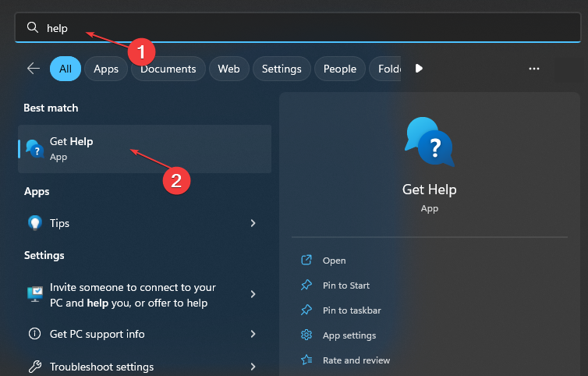Screen dimensions: 588x376
Task: Click the wrench icon beside Troubleshoot settings
Action: point(35,366)
